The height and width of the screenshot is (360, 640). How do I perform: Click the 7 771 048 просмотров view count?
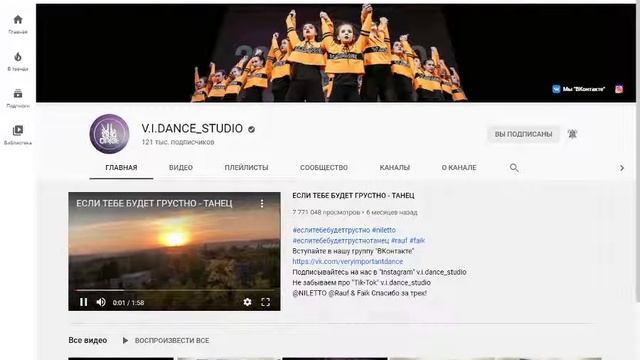(x=327, y=212)
